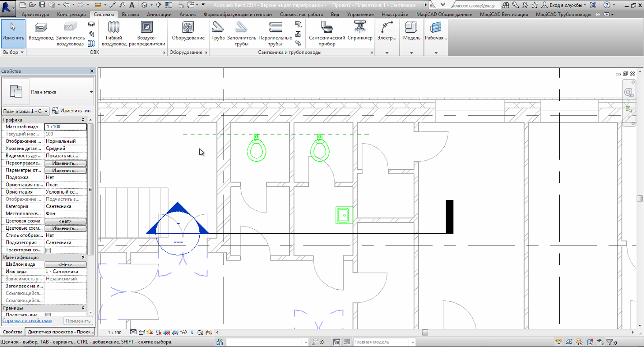
Task: Click the Undo arrow icon
Action: (x=66, y=5)
